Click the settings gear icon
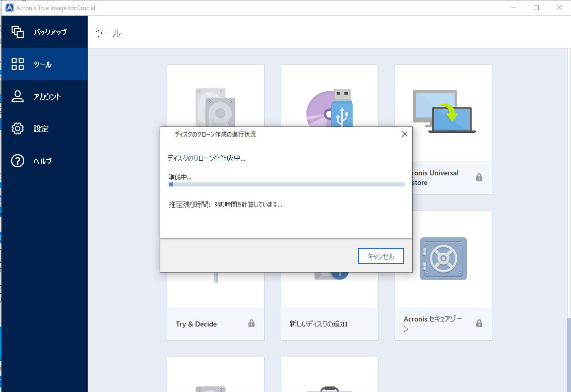571x392 pixels. pos(18,128)
